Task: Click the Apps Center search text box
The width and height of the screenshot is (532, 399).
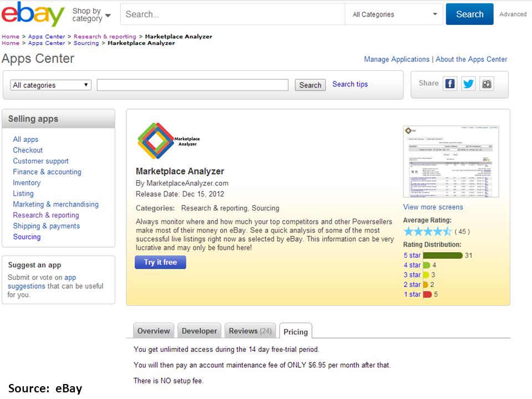Action: [x=192, y=85]
